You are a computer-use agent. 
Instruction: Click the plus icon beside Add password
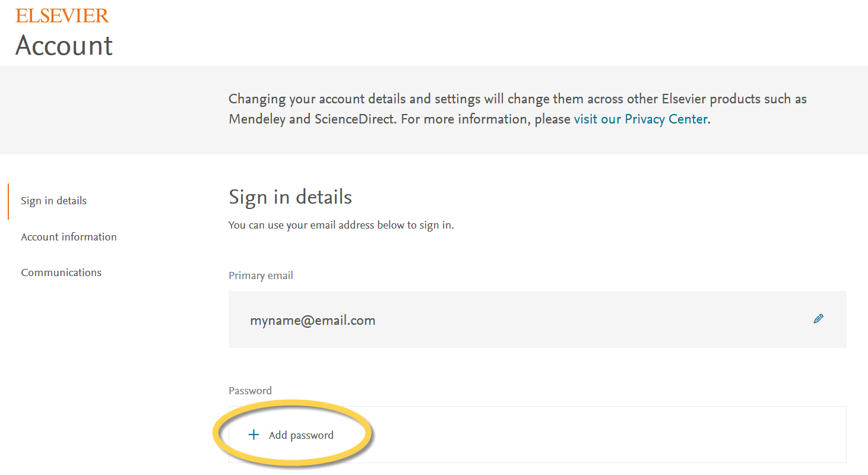(254, 435)
